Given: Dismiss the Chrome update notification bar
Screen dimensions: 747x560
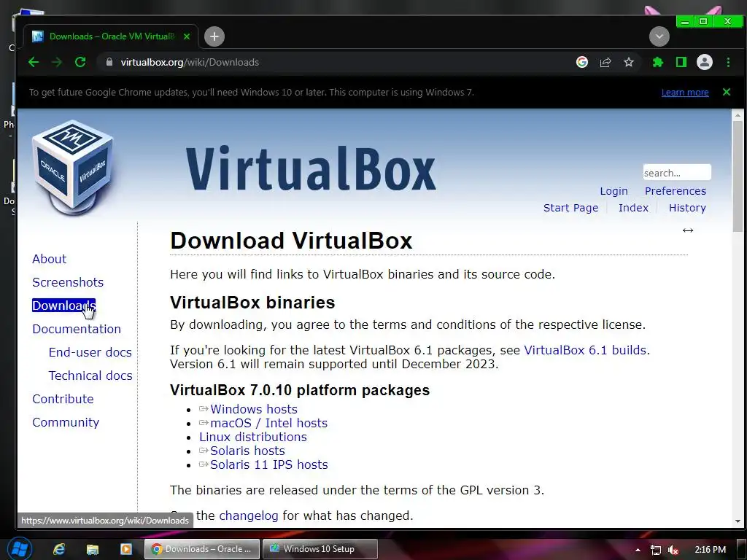Looking at the screenshot, I should (727, 92).
